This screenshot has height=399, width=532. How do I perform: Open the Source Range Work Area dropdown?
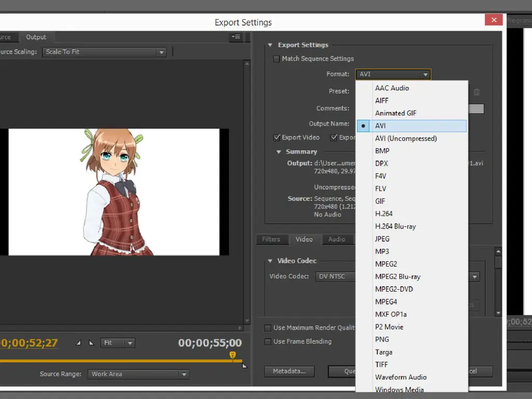(x=138, y=374)
